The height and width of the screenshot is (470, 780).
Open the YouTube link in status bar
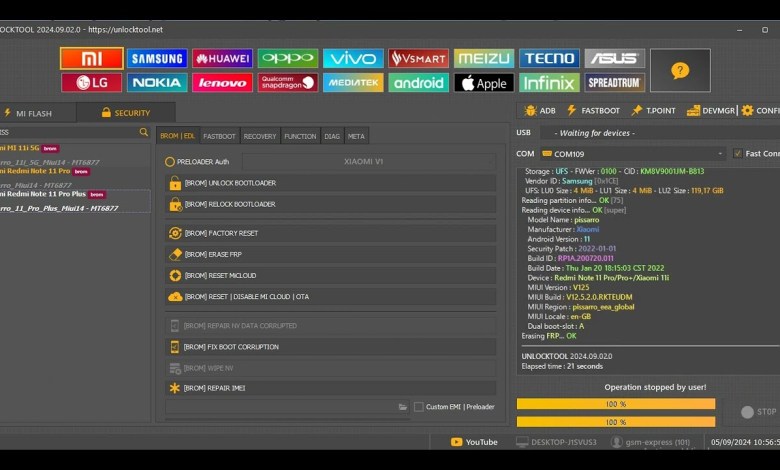(x=474, y=442)
